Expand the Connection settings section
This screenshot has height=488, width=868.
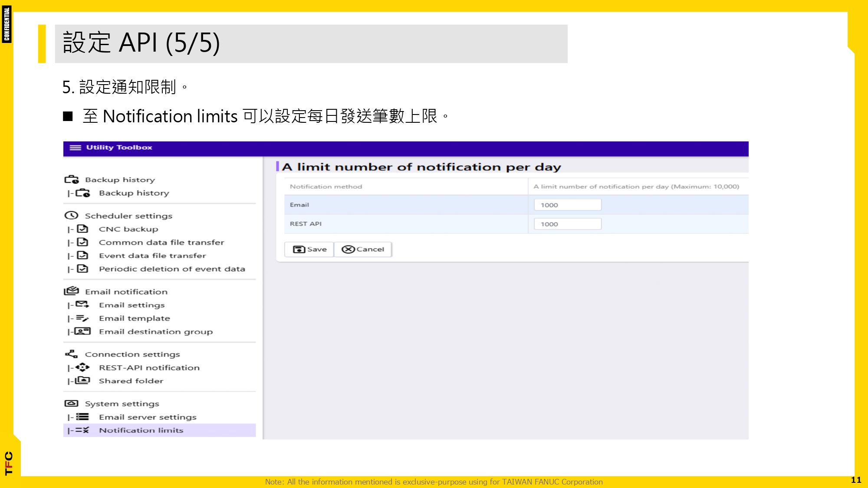tap(132, 354)
